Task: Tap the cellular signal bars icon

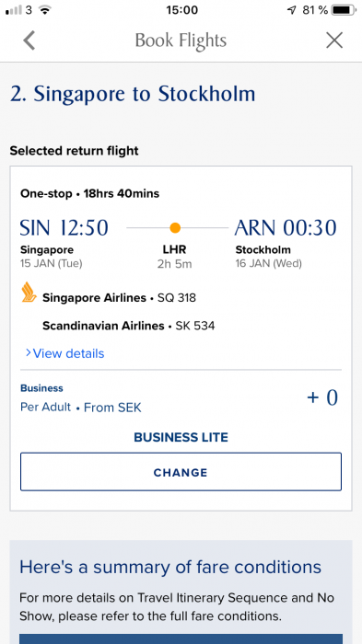Action: click(x=14, y=10)
